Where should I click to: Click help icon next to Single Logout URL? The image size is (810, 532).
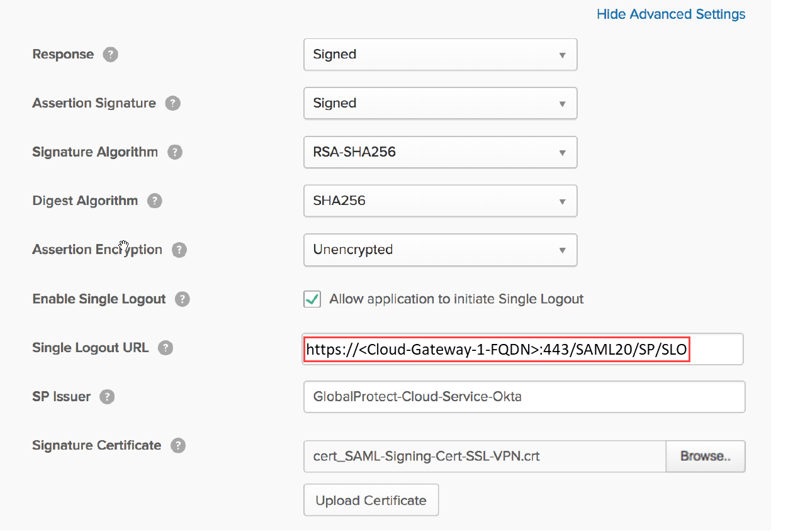tap(166, 348)
